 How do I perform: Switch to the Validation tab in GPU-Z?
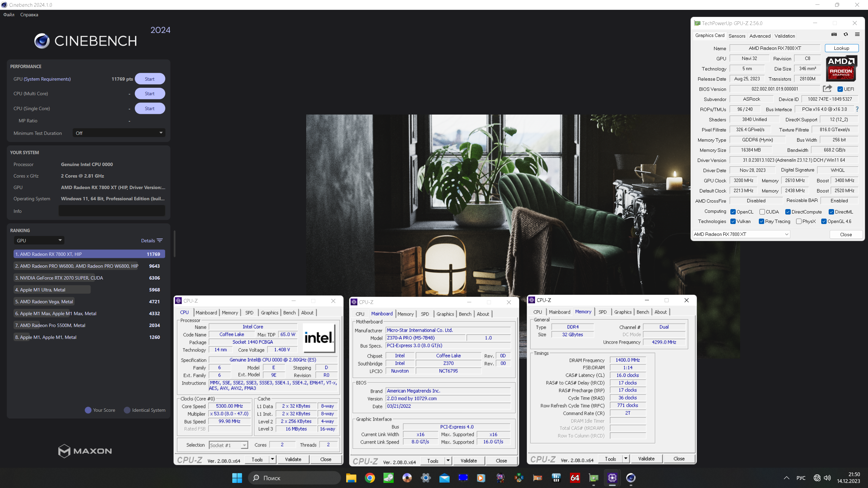pos(785,36)
